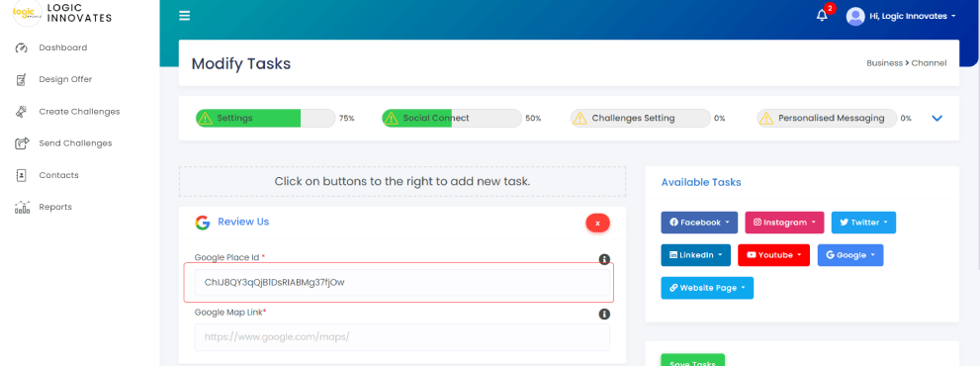
Task: Click the Challenges Setting warning icon
Action: 580,118
